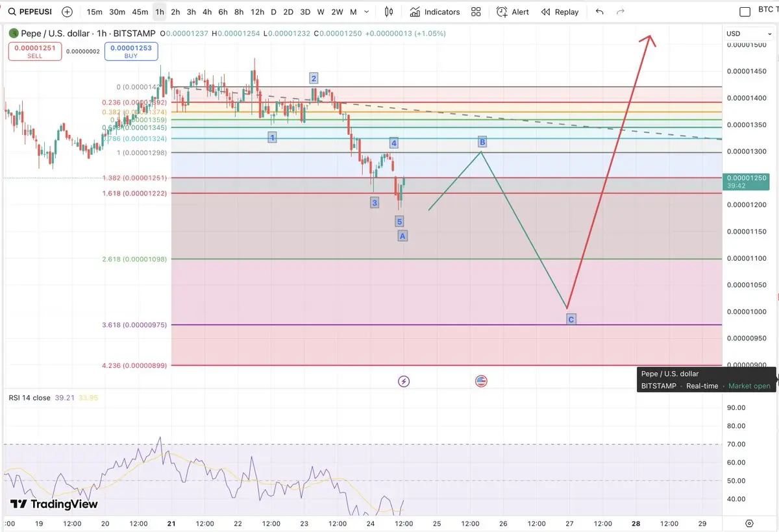Switch to the 2W timeframe
Screen dimensions: 779x532
click(x=337, y=12)
